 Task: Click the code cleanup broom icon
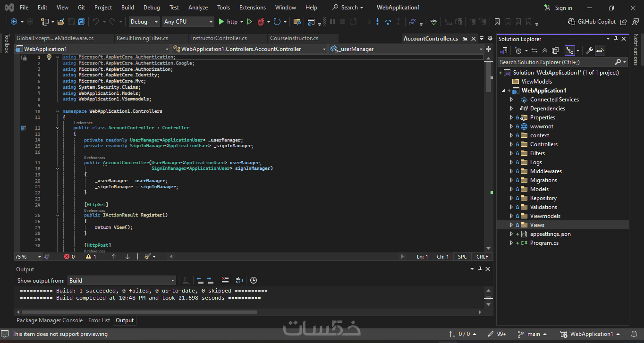coord(148,257)
